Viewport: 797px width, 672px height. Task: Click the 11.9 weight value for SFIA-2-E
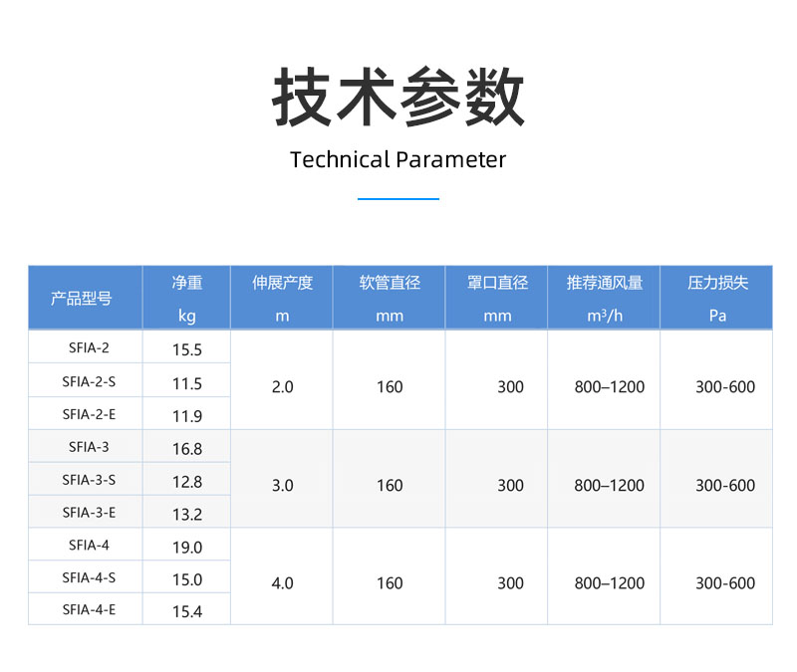point(186,416)
